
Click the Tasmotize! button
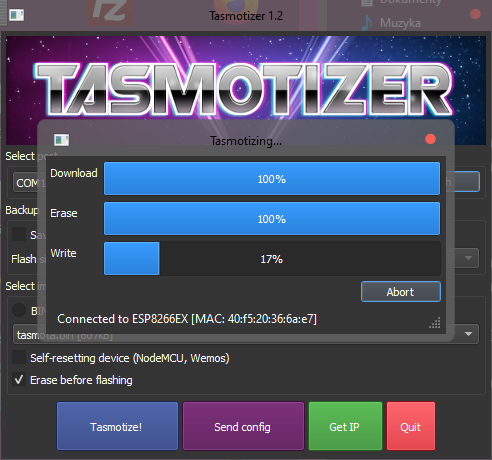click(x=117, y=426)
